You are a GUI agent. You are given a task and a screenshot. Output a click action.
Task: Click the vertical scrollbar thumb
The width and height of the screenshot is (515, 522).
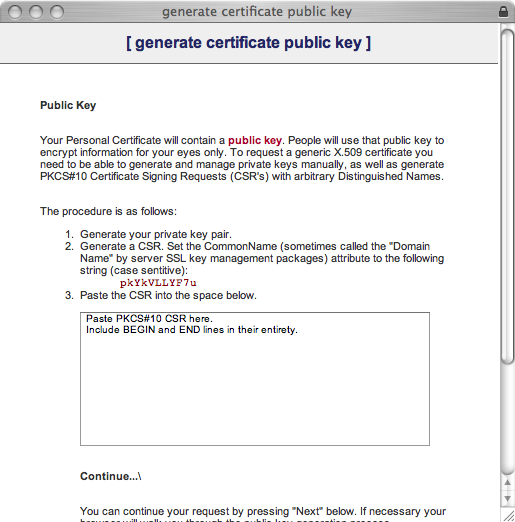point(507,197)
